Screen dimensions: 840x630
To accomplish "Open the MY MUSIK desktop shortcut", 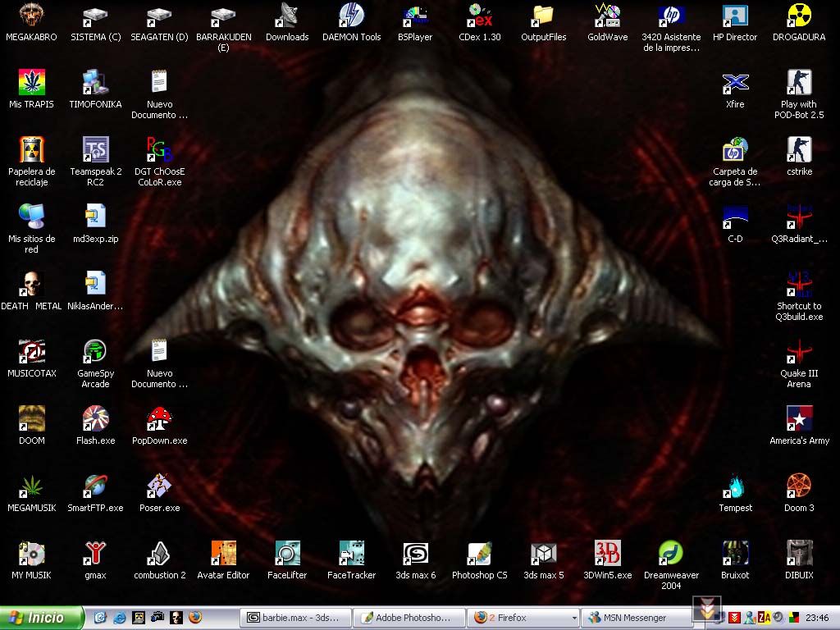I will pos(32,553).
